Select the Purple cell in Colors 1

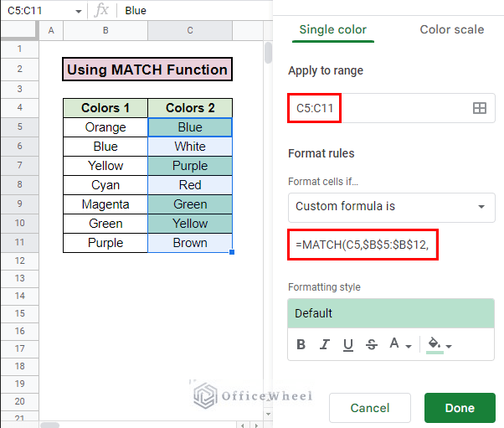[105, 243]
